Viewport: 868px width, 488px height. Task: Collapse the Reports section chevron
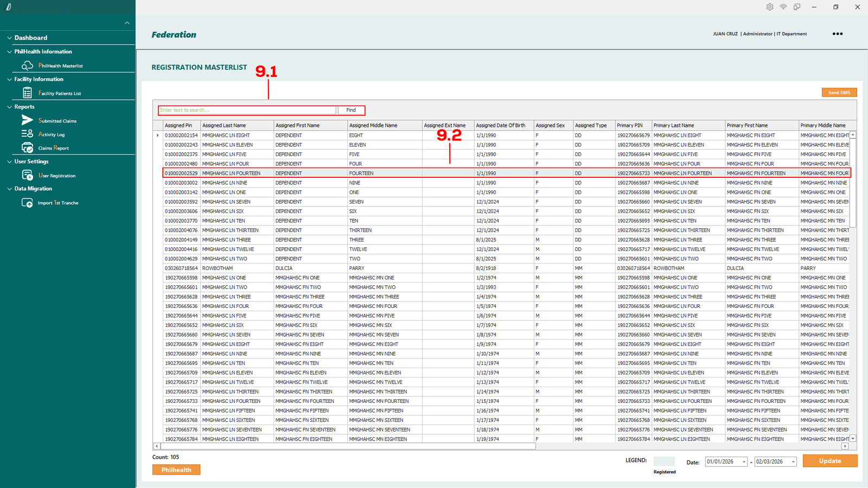click(9, 107)
